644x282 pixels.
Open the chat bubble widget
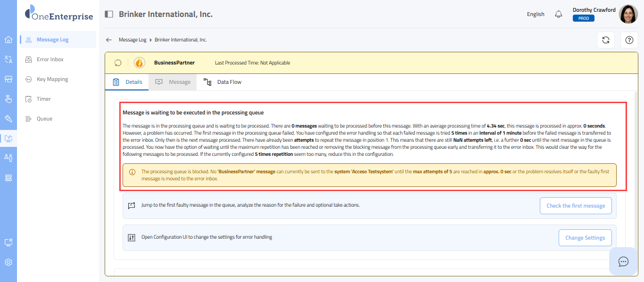coord(623,261)
